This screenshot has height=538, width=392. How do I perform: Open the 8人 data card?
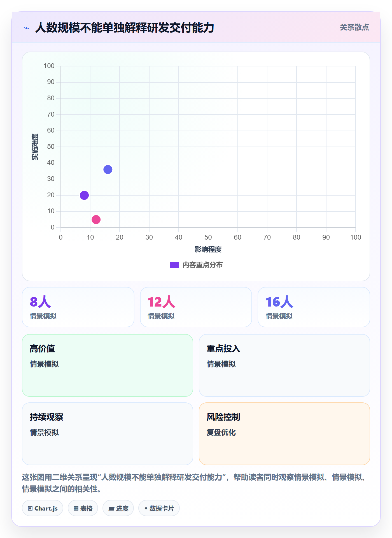point(78,307)
